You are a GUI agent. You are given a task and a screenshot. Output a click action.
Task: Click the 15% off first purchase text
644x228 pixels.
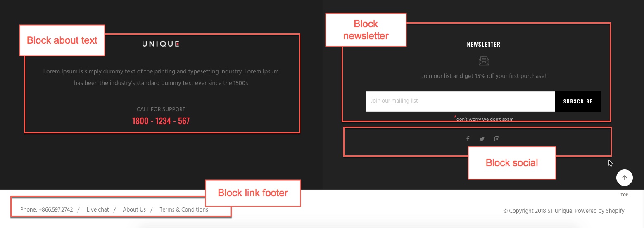coord(484,76)
